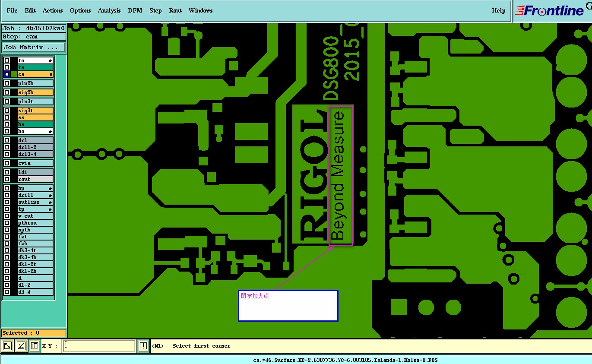Click the pointer mark on the 'bp' layer
The height and width of the screenshot is (364, 592).
coord(51,188)
